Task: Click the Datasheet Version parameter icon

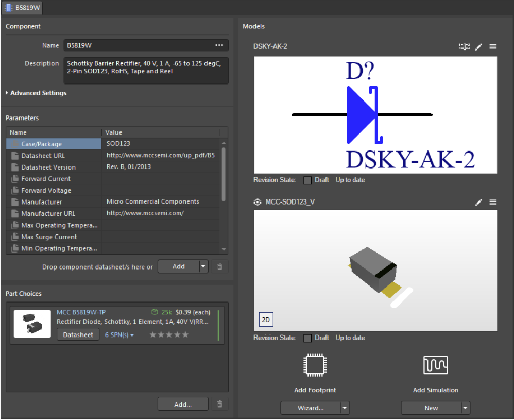Action: point(15,167)
